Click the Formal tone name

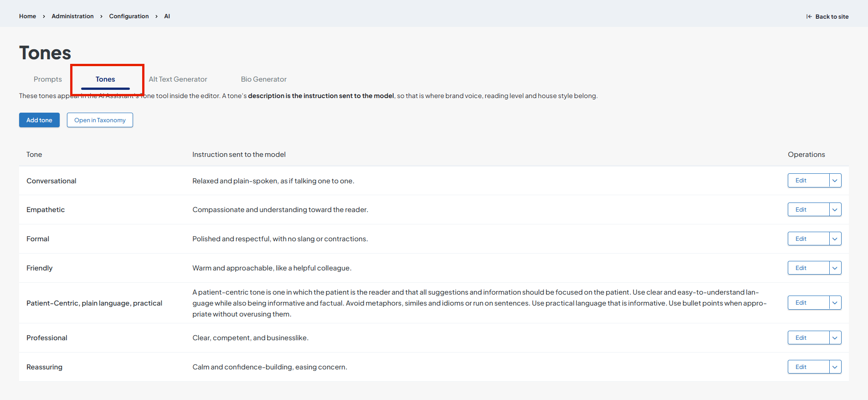pos(38,239)
